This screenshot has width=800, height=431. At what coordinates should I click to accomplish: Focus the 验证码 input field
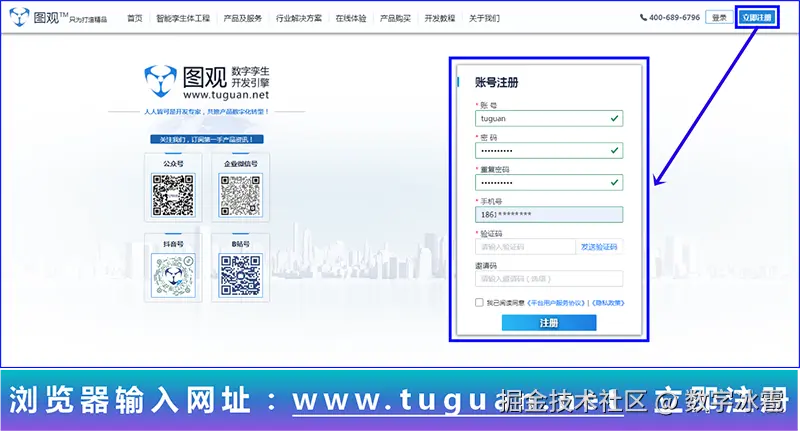tap(525, 247)
